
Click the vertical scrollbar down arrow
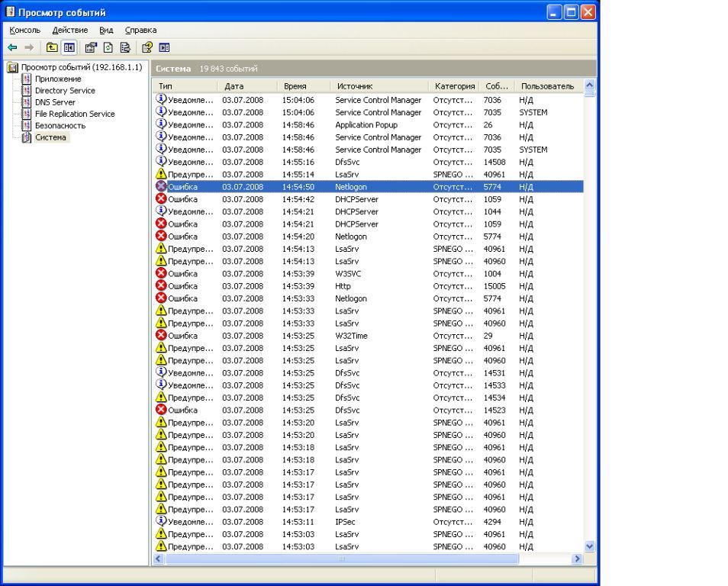point(590,546)
